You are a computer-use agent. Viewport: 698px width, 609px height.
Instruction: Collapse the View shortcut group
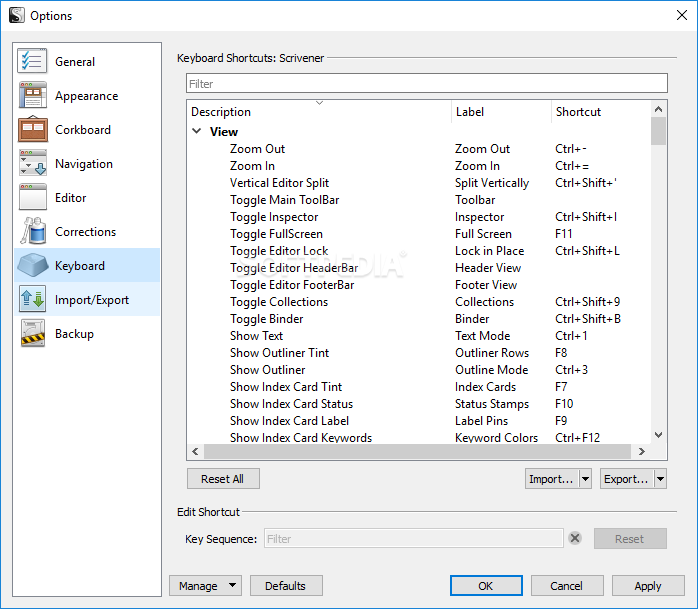click(x=196, y=131)
